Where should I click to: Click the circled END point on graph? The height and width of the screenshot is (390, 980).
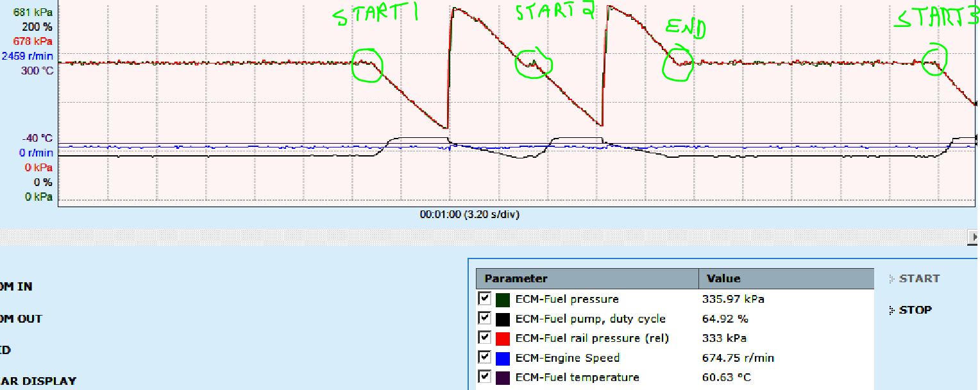tap(679, 64)
